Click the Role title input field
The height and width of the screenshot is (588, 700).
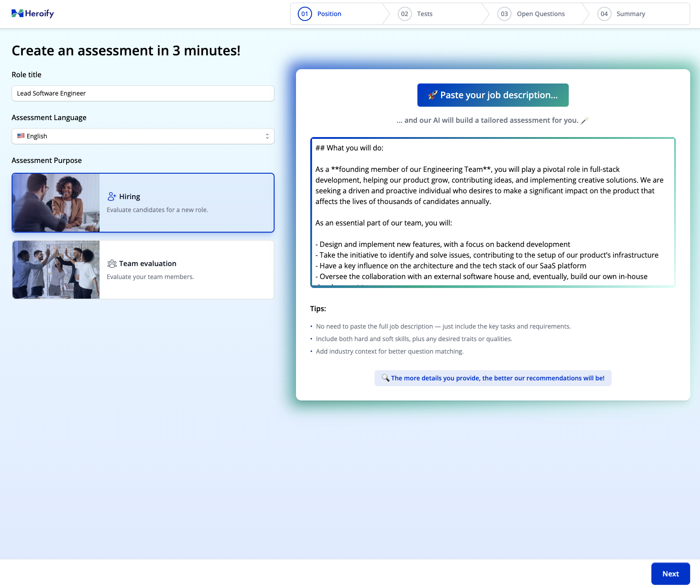click(143, 93)
